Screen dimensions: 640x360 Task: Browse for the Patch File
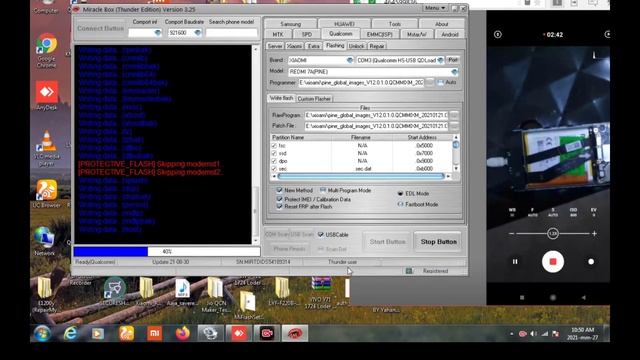click(454, 126)
